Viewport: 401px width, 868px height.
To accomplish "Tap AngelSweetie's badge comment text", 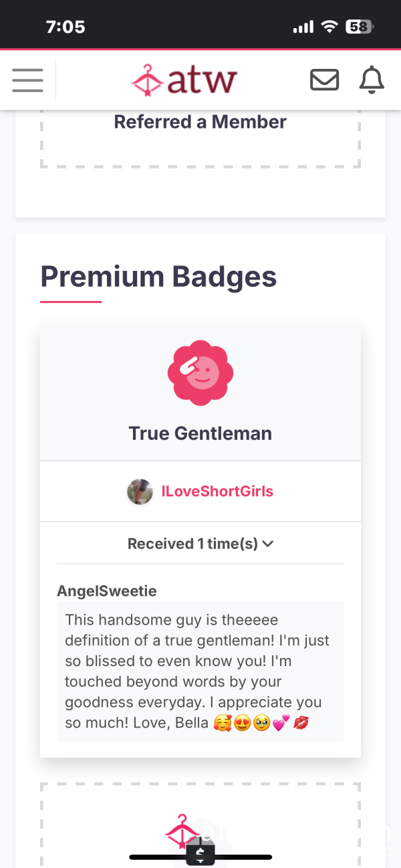I will pos(200,671).
